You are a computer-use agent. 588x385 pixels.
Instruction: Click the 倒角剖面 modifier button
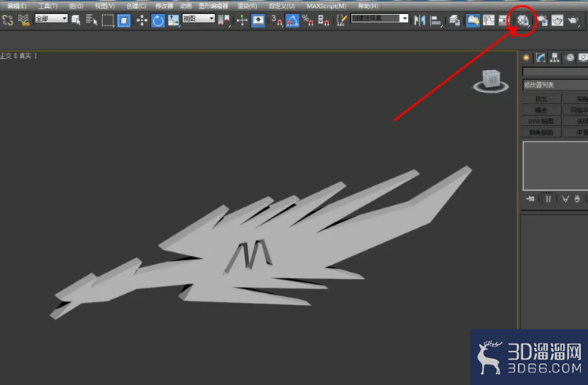(541, 132)
